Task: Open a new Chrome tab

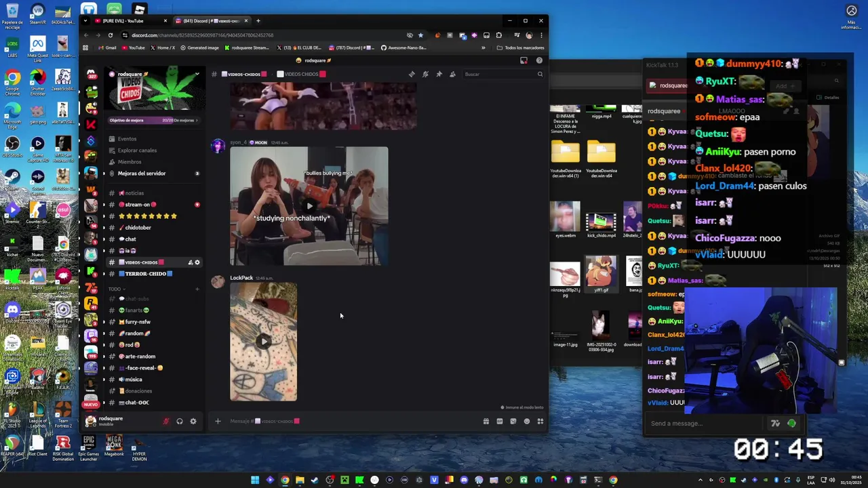Action: (258, 21)
